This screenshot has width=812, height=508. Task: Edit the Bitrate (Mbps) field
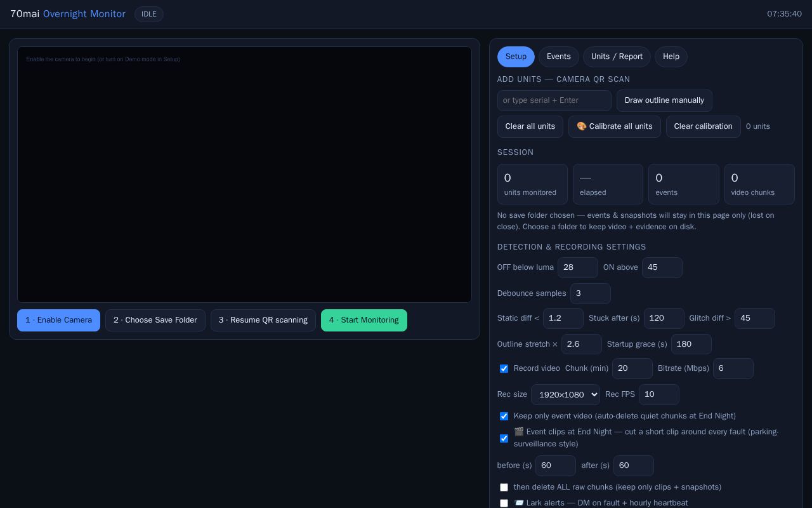[x=733, y=368]
